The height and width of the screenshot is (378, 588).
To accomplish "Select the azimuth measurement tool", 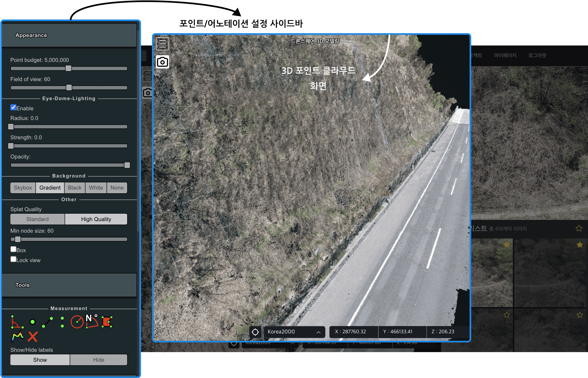I will (x=92, y=321).
